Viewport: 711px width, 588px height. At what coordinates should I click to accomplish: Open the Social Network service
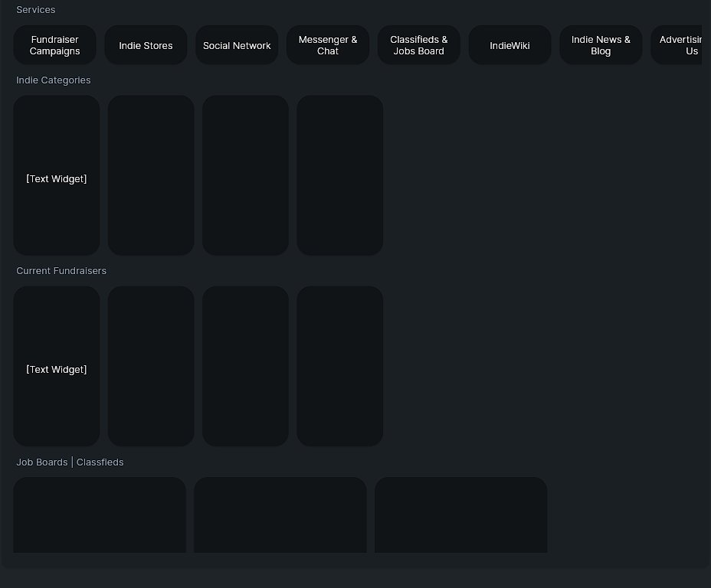click(237, 45)
